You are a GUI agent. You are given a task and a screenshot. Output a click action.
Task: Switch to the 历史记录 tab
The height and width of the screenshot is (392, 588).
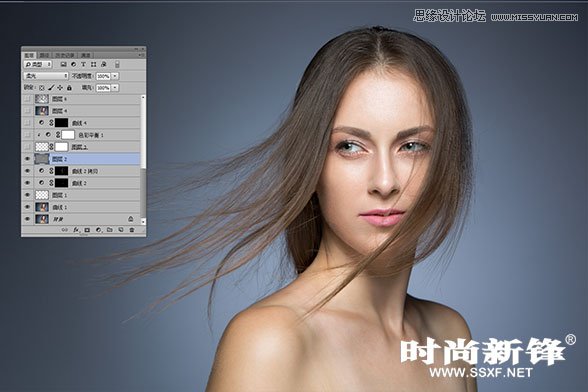(x=64, y=55)
